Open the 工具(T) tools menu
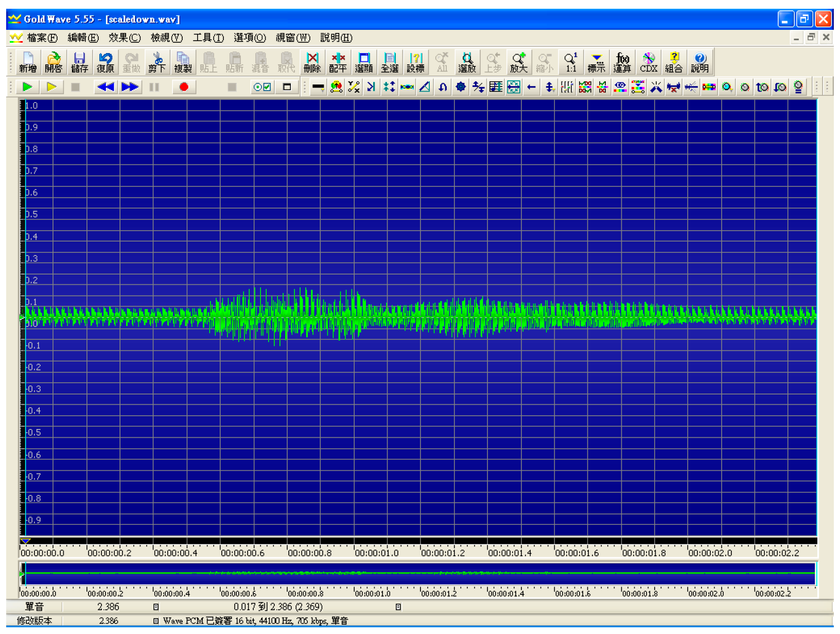The width and height of the screenshot is (840, 634). point(208,38)
